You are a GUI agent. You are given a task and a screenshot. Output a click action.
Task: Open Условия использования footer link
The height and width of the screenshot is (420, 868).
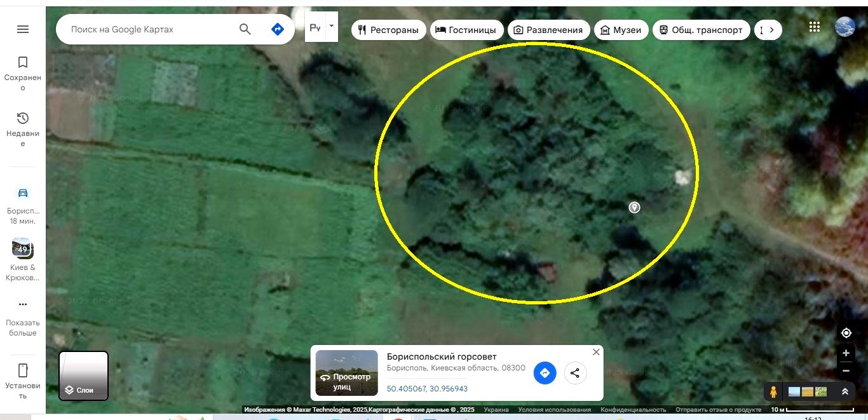pos(554,410)
